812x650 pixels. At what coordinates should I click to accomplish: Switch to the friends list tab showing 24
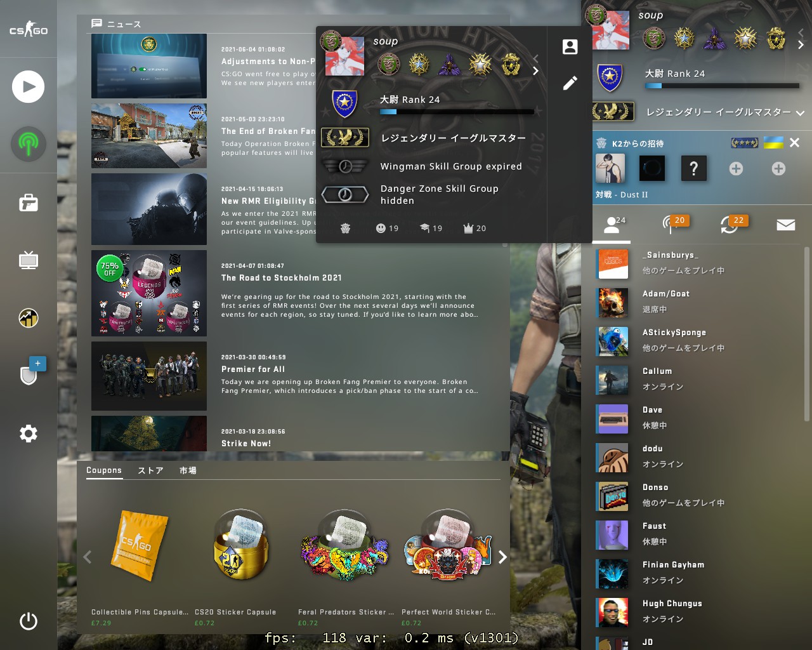point(612,224)
